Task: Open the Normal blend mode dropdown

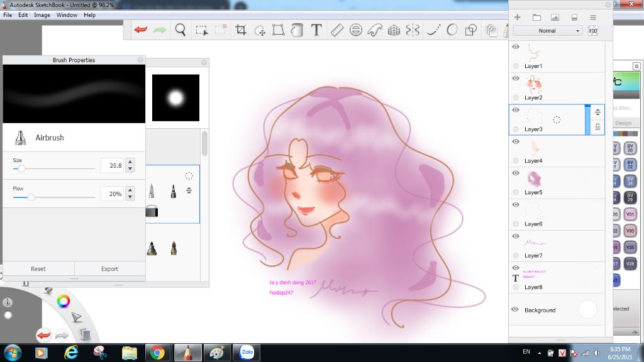Action: [548, 31]
